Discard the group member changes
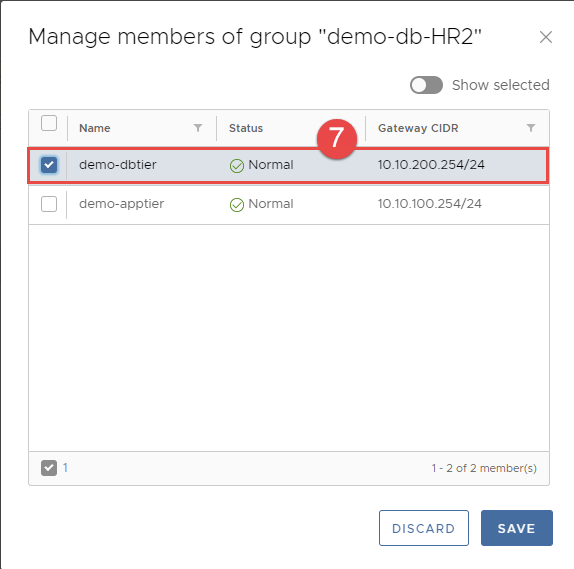 click(x=424, y=528)
